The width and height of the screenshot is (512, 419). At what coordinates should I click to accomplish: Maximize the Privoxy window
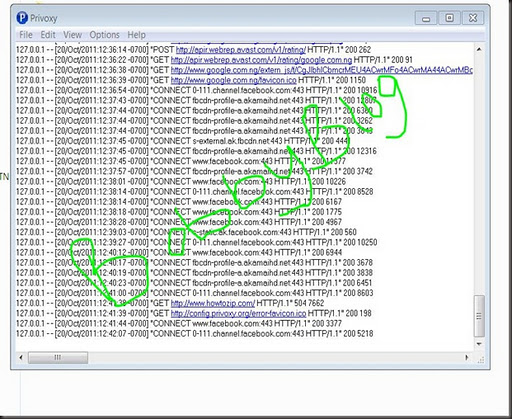tap(449, 18)
